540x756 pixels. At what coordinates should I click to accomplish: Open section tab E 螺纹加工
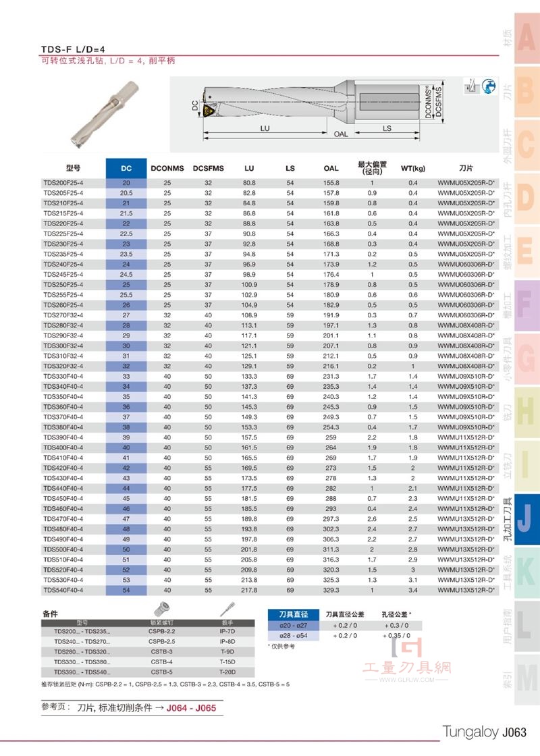[x=526, y=252]
